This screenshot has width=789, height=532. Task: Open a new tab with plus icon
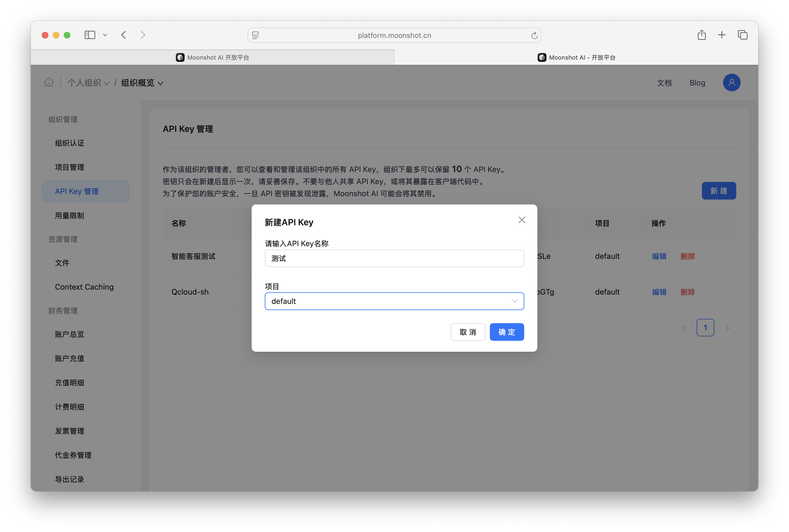tap(721, 35)
